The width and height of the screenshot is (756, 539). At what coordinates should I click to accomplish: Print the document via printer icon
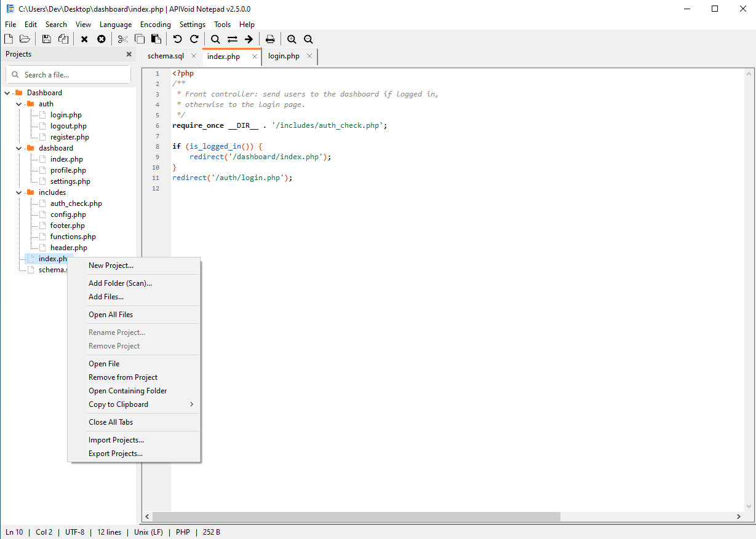click(270, 39)
